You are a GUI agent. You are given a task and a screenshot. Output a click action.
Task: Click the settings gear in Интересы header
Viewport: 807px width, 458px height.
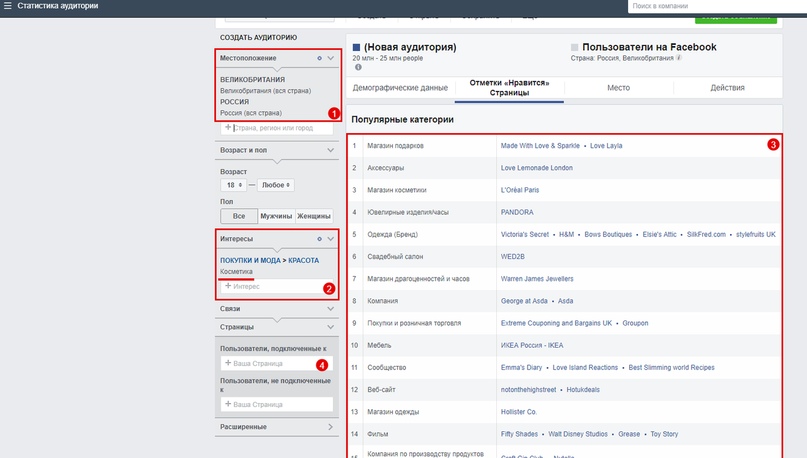coord(320,239)
